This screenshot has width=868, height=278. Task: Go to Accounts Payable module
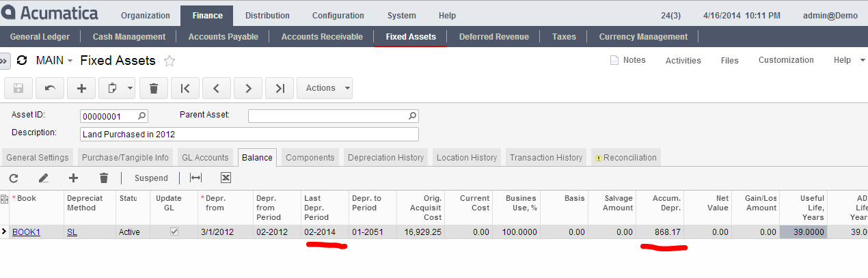[223, 37]
